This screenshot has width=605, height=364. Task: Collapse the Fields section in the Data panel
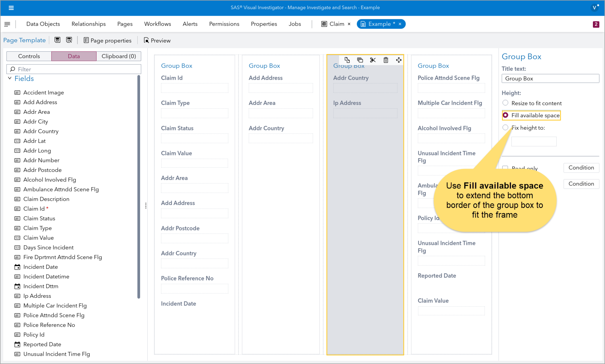pos(10,78)
